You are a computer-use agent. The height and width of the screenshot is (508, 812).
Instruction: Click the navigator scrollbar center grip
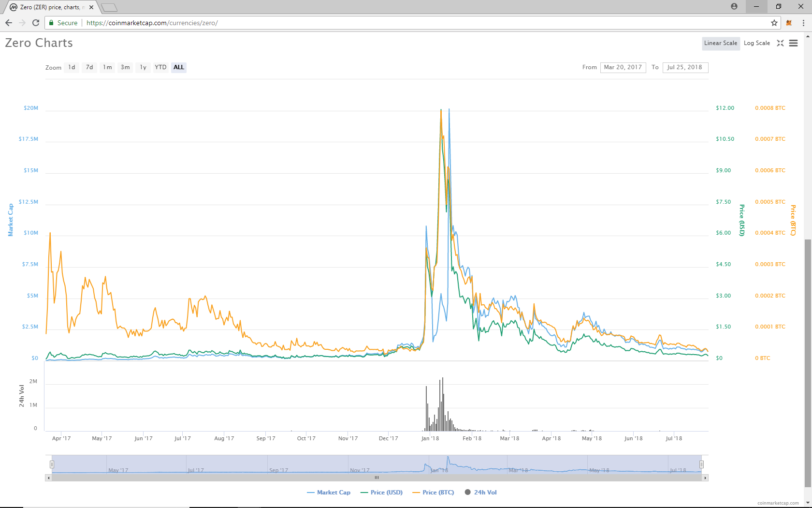[377, 478]
